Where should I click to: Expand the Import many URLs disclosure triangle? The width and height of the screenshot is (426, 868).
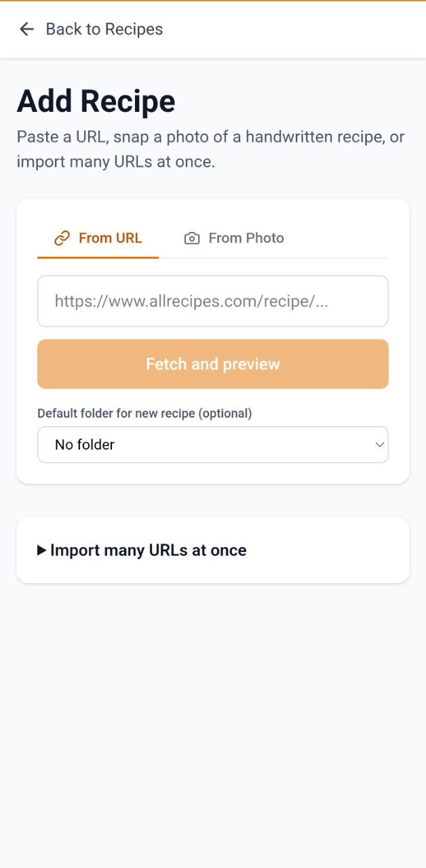[x=42, y=551]
